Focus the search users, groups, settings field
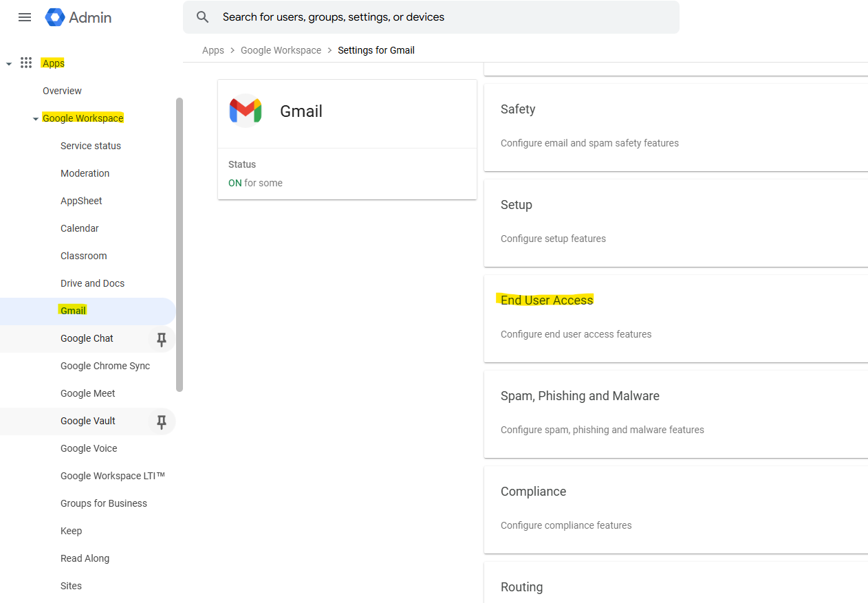The height and width of the screenshot is (603, 868). coord(431,17)
